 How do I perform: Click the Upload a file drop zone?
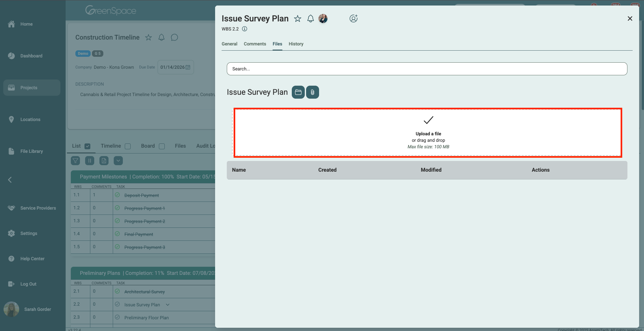(x=428, y=133)
